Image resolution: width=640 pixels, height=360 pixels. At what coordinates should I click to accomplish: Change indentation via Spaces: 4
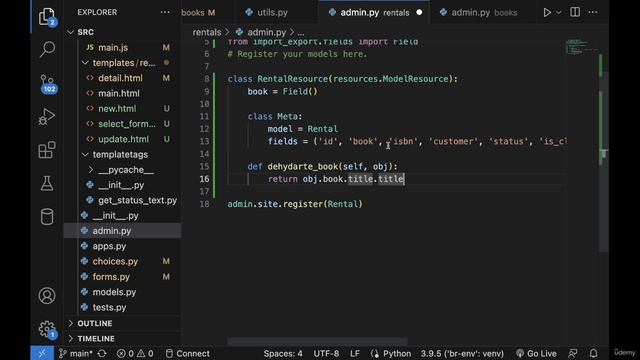click(283, 353)
